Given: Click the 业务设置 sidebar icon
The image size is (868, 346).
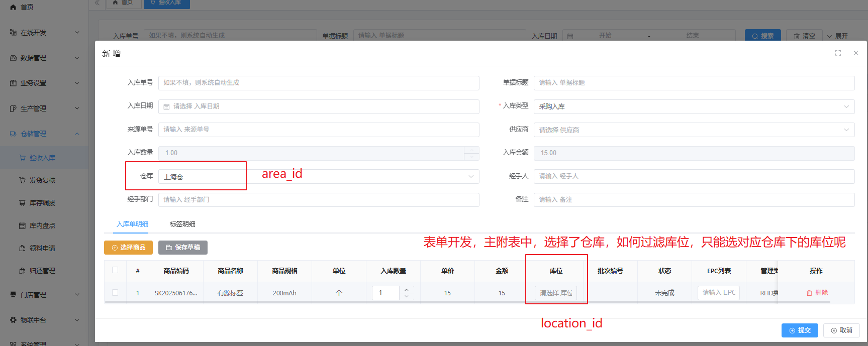Looking at the screenshot, I should pyautogui.click(x=13, y=83).
